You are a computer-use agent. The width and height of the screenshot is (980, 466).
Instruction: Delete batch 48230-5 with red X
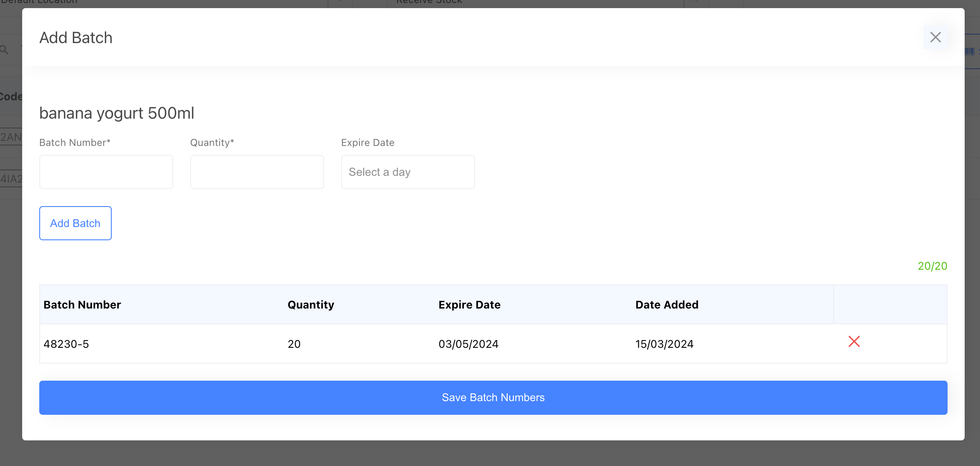point(854,341)
